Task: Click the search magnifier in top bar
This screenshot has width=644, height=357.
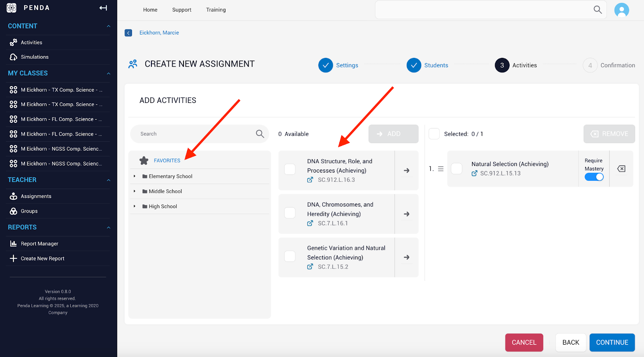Action: [597, 10]
